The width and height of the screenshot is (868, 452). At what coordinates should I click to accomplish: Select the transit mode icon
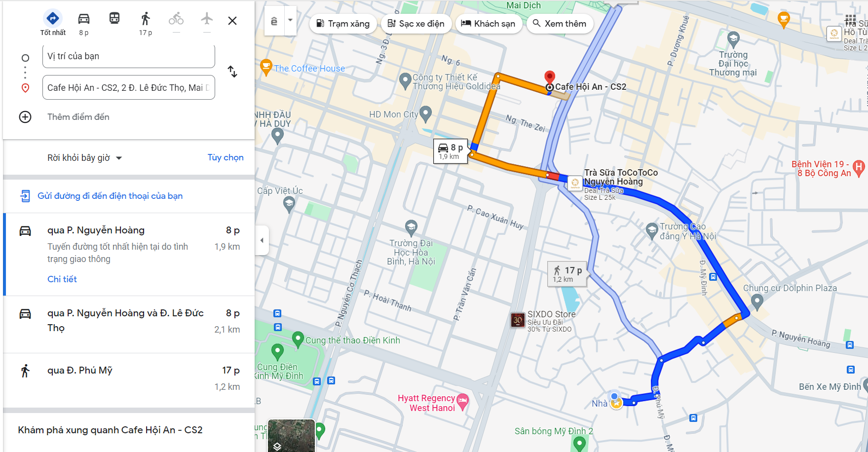(114, 18)
